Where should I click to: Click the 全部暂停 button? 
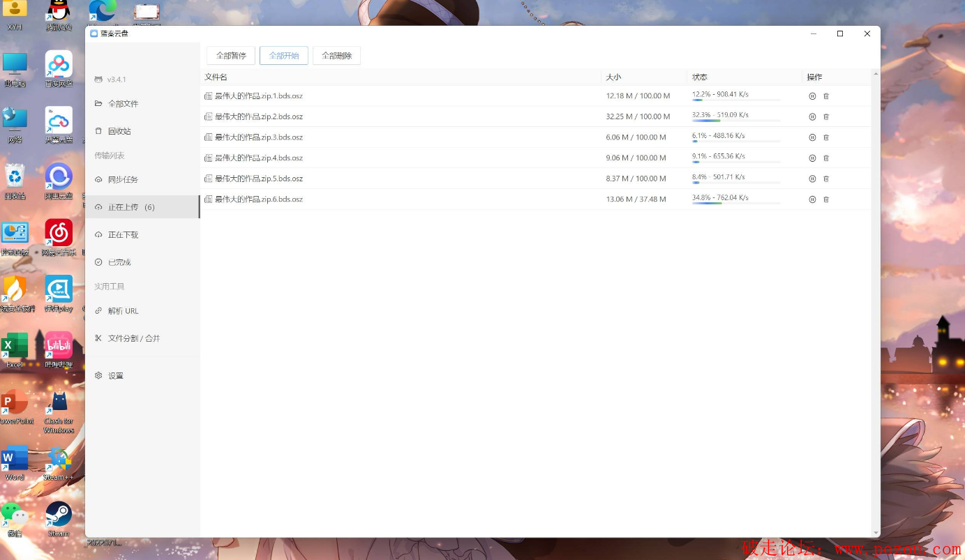[x=231, y=56]
